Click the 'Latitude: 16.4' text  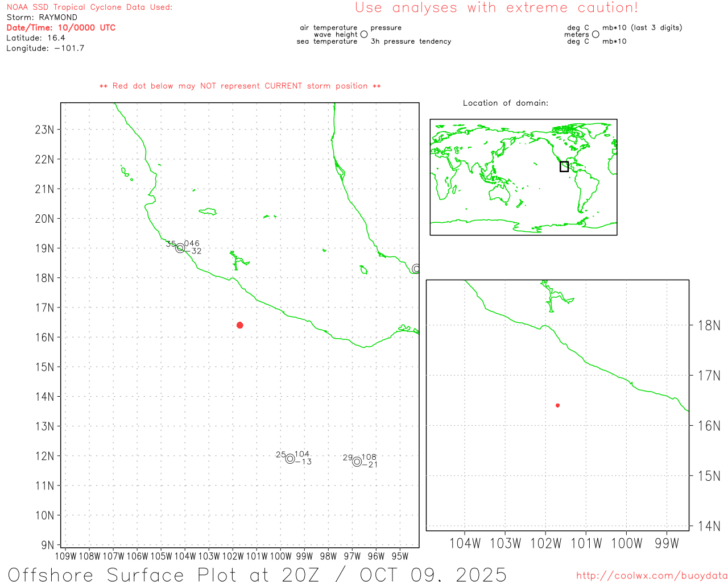pos(36,38)
